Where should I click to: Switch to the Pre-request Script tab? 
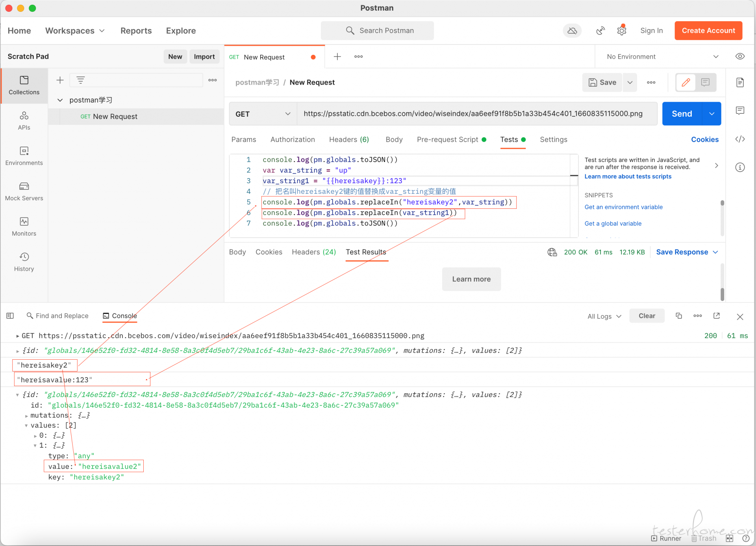(x=451, y=139)
